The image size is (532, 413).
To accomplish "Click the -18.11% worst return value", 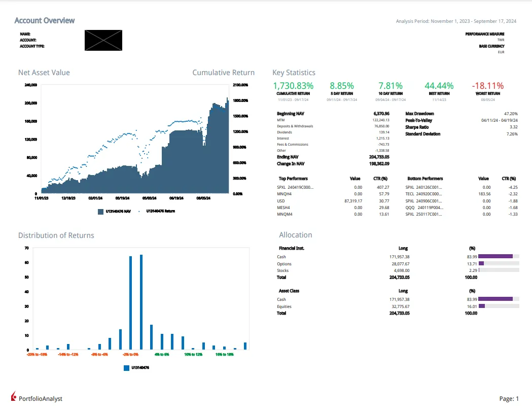I will tap(487, 86).
